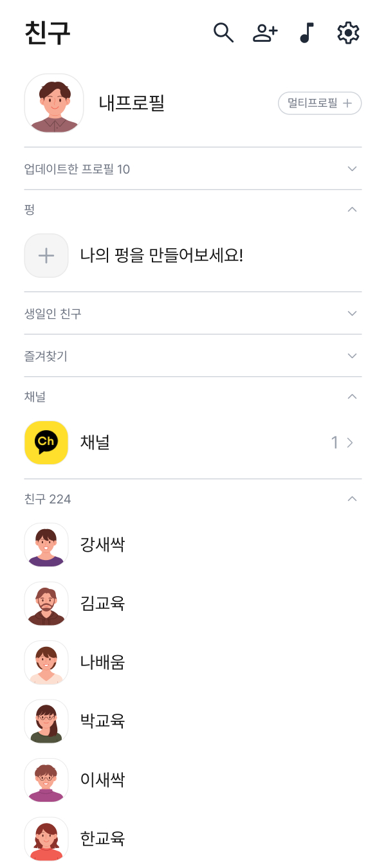
Task: Tap 박교육 in the friends list
Action: (x=102, y=721)
